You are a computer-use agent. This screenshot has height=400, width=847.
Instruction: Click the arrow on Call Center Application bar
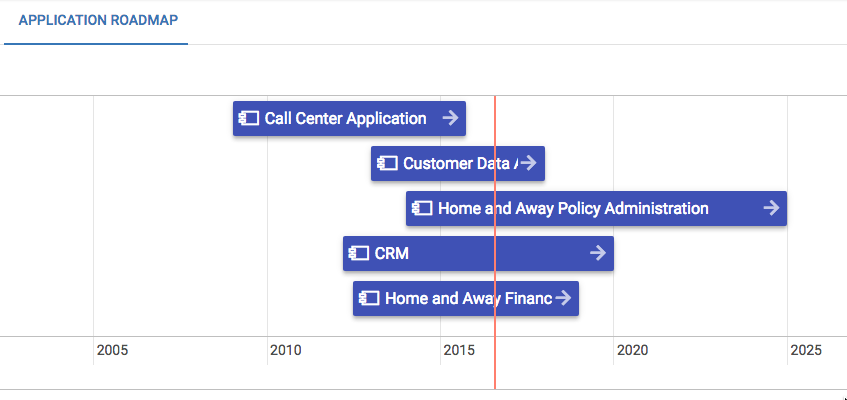tap(450, 118)
